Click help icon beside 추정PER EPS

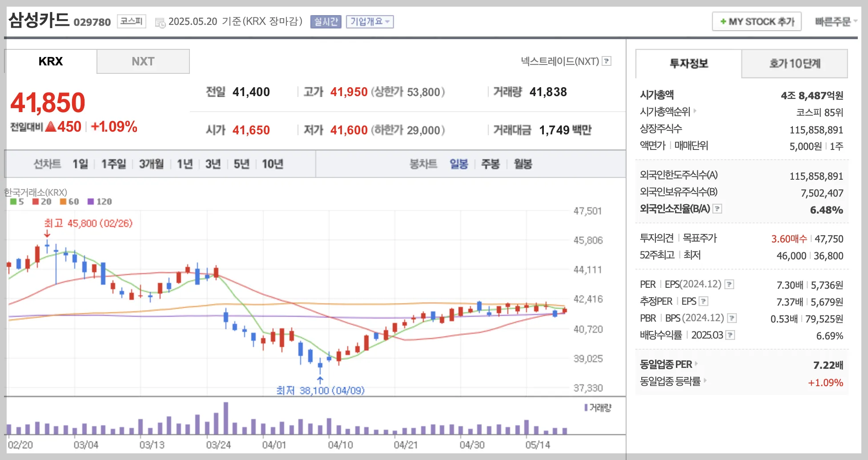pyautogui.click(x=703, y=301)
